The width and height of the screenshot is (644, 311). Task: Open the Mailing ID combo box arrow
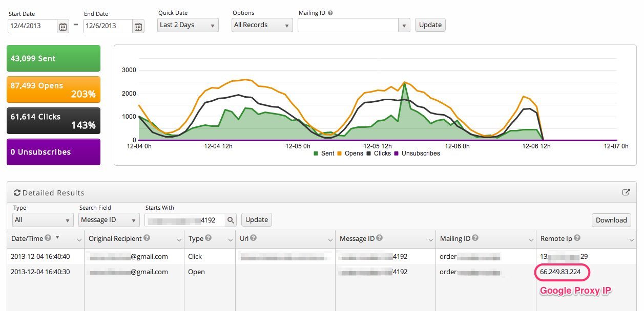point(404,25)
